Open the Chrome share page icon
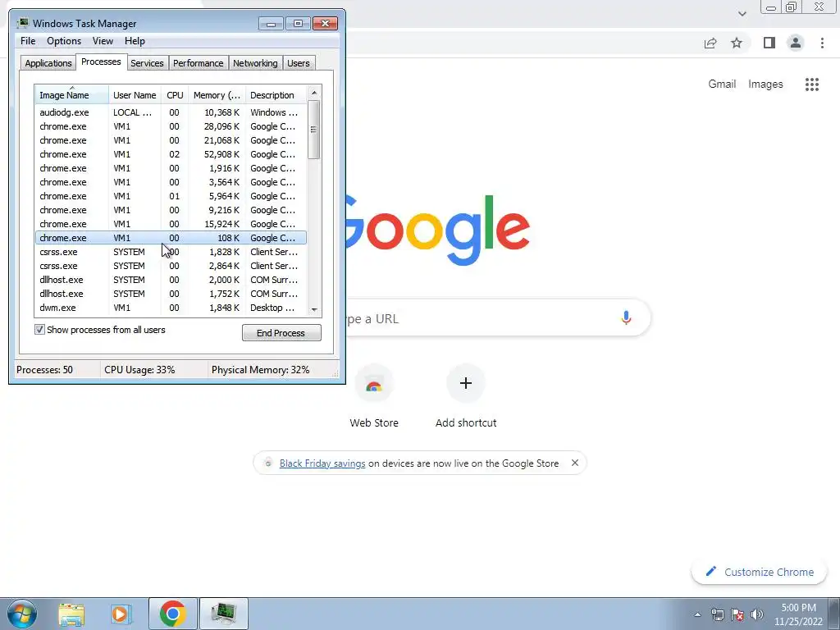This screenshot has width=840, height=630. 710,43
